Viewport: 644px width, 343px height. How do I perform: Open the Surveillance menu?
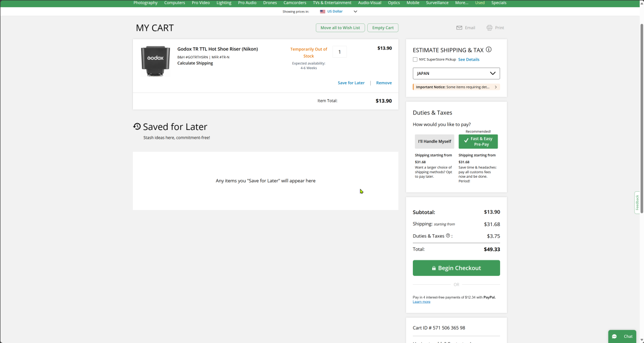pyautogui.click(x=437, y=3)
